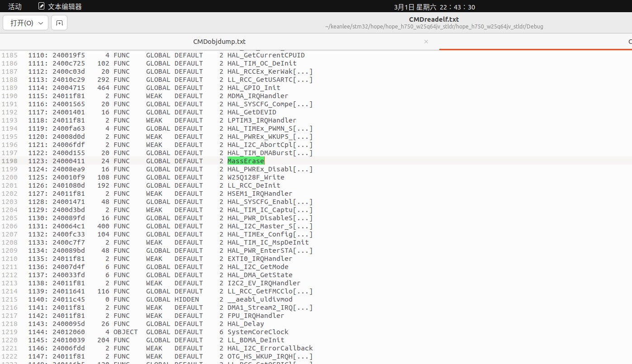Click the 打开(O) open button
The width and height of the screenshot is (632, 364).
pos(20,23)
